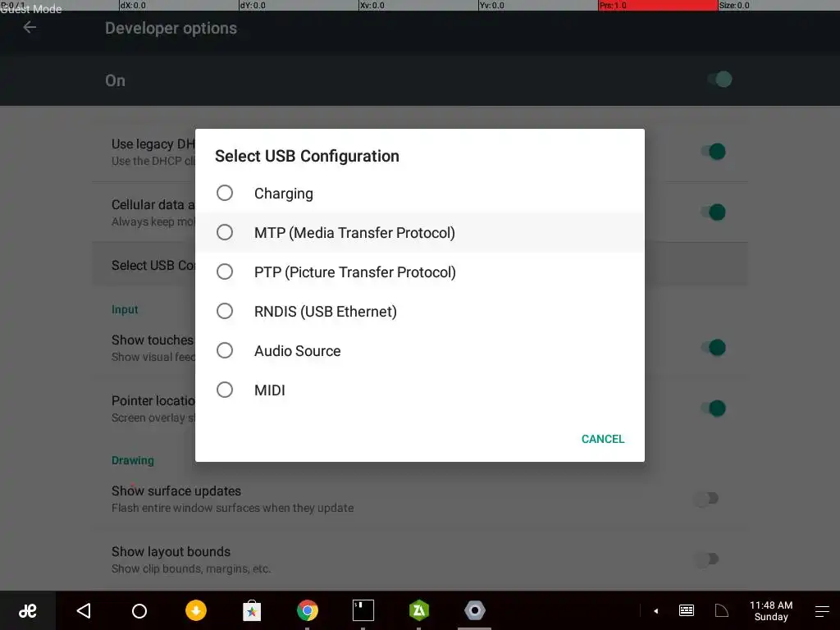Tap the taskbar back triangle button
The width and height of the screenshot is (840, 630).
tap(84, 610)
